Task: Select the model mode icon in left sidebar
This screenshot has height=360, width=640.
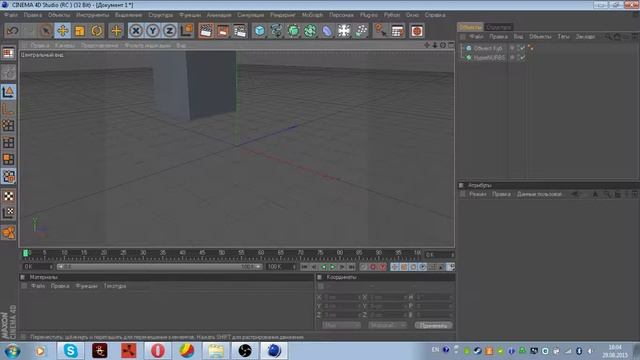Action: (x=8, y=92)
